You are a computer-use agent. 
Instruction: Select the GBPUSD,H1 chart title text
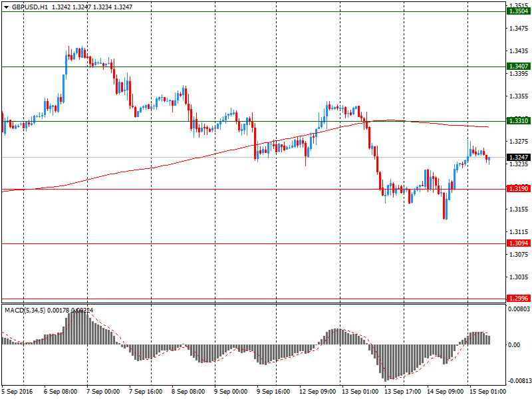coord(30,7)
